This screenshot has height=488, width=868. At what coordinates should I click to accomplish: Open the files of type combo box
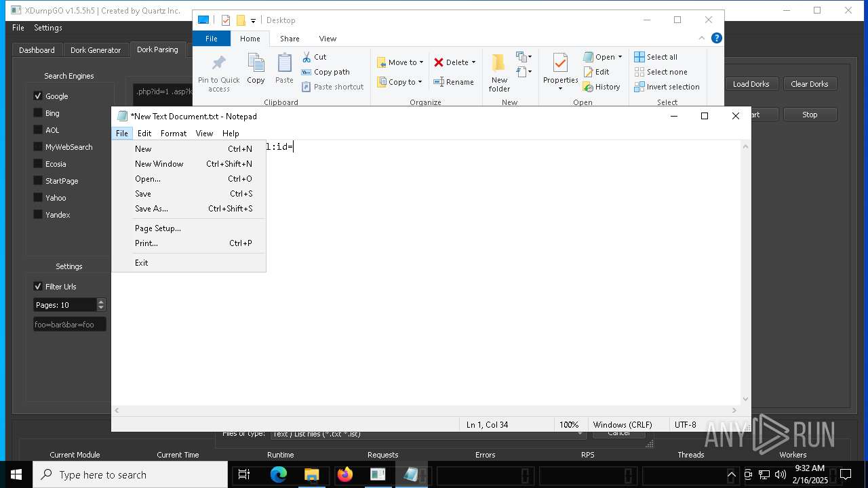427,434
